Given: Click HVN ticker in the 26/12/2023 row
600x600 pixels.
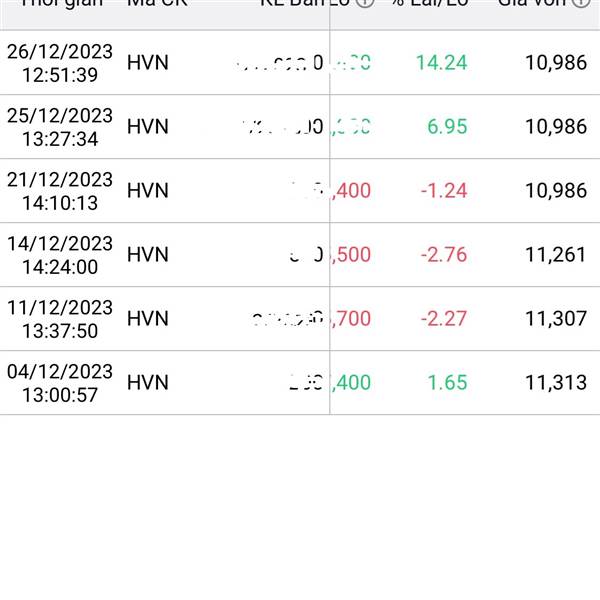Looking at the screenshot, I should pyautogui.click(x=148, y=63).
